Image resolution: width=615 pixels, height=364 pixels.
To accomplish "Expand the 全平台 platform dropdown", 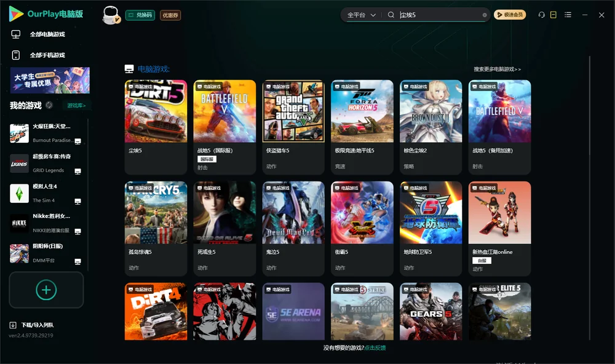I will pyautogui.click(x=361, y=15).
